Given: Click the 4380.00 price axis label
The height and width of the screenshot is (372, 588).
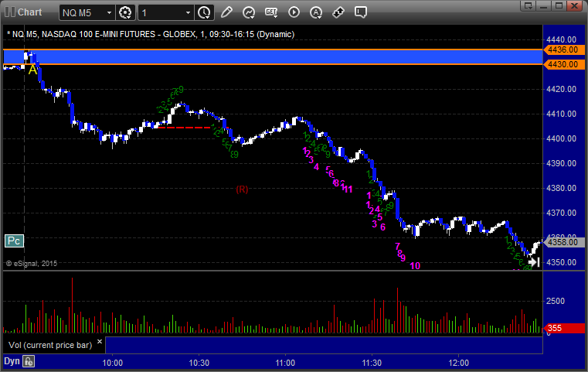Looking at the screenshot, I should 562,189.
